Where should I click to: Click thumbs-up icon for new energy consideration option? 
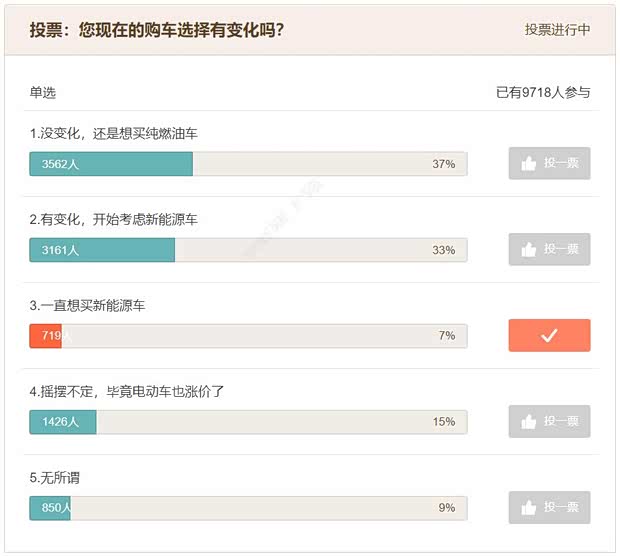pos(529,249)
